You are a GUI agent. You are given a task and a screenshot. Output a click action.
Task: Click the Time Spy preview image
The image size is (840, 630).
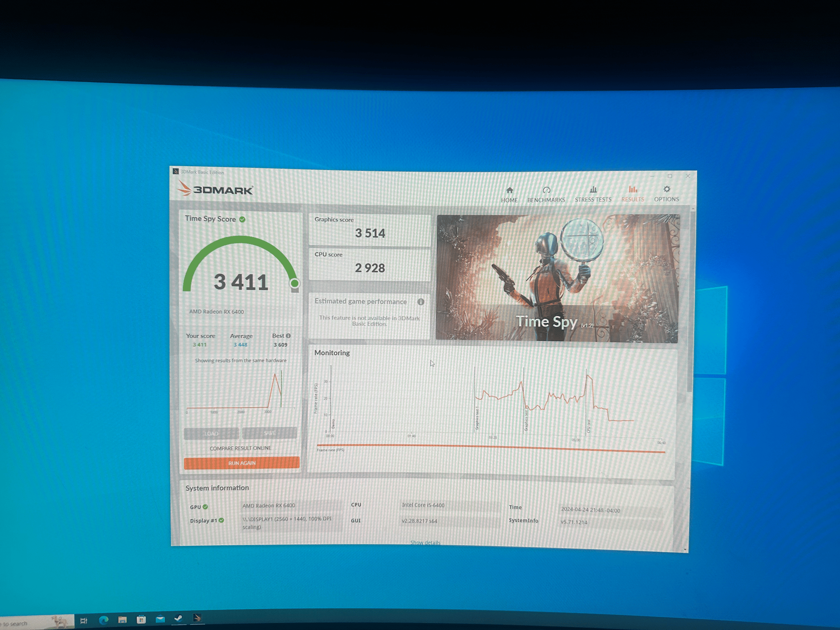(557, 278)
